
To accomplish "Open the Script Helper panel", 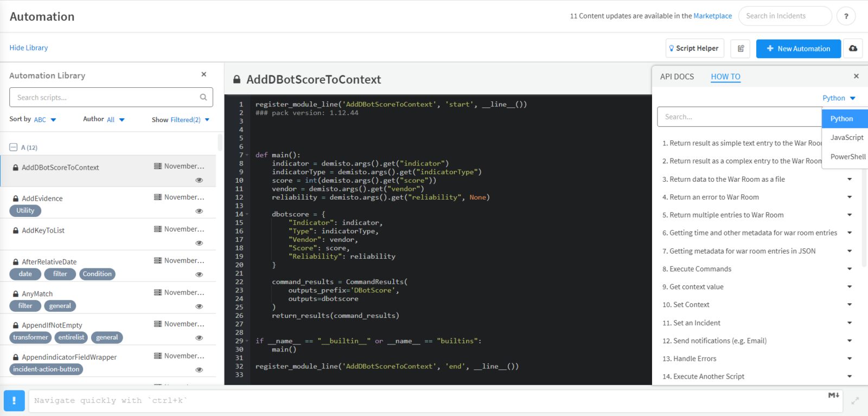I will click(693, 48).
